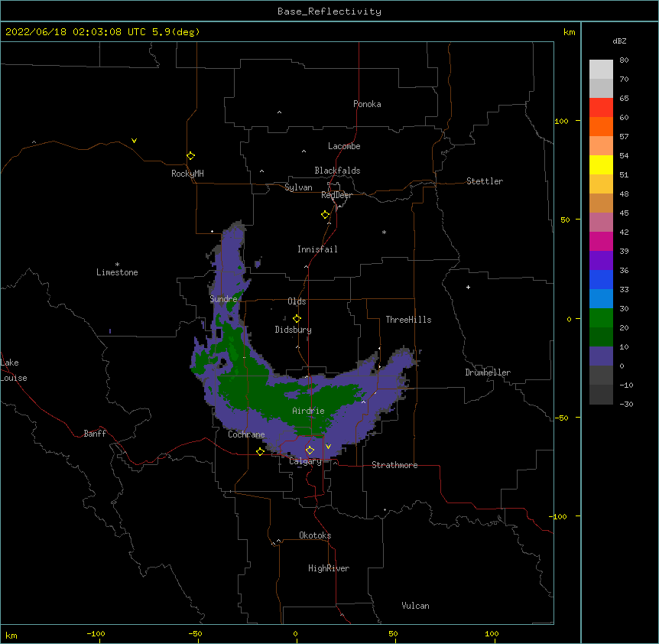Viewport: 659px width, 644px height.
Task: Click the asterisk marker above Limestone label
Action: tap(117, 265)
